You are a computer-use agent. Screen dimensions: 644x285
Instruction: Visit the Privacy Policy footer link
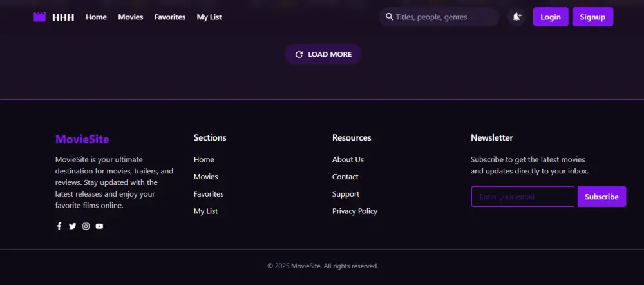pyautogui.click(x=355, y=211)
